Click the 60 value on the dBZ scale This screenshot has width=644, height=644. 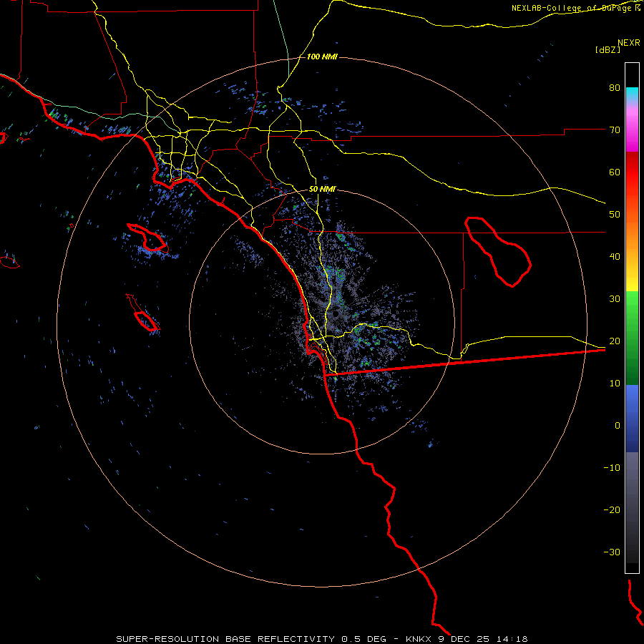tap(615, 172)
